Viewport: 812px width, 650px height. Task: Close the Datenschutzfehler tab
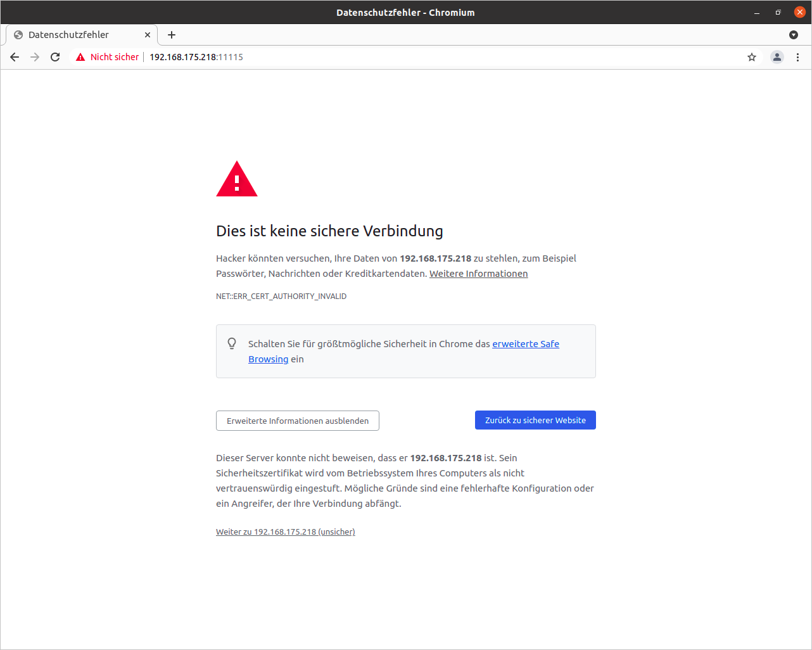pyautogui.click(x=148, y=35)
